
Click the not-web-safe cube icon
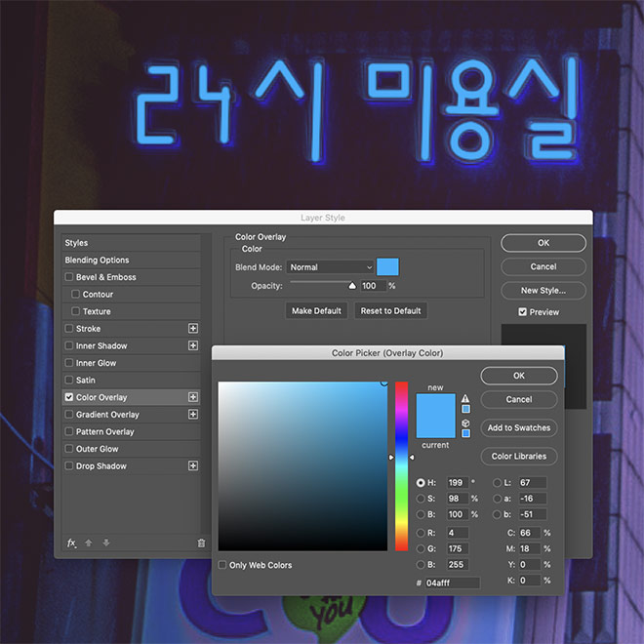465,423
